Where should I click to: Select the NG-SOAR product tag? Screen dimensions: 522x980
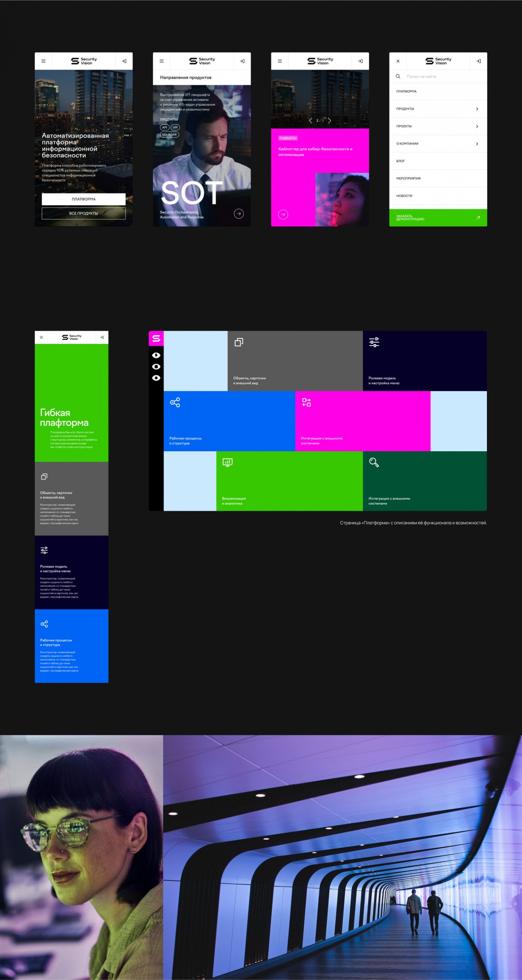pyautogui.click(x=169, y=134)
